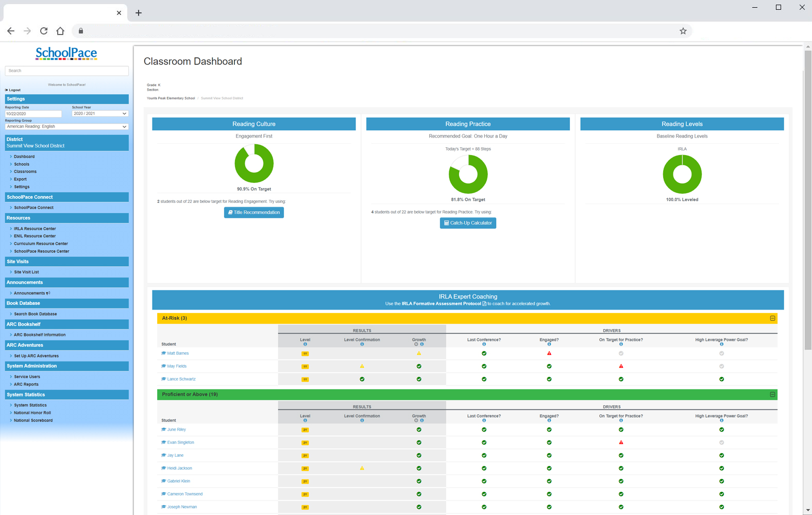The height and width of the screenshot is (515, 812).
Task: Collapse the At-Risk section
Action: pos(772,318)
